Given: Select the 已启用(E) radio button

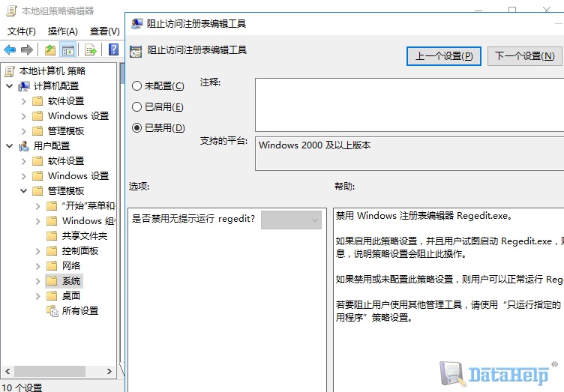Looking at the screenshot, I should 136,106.
